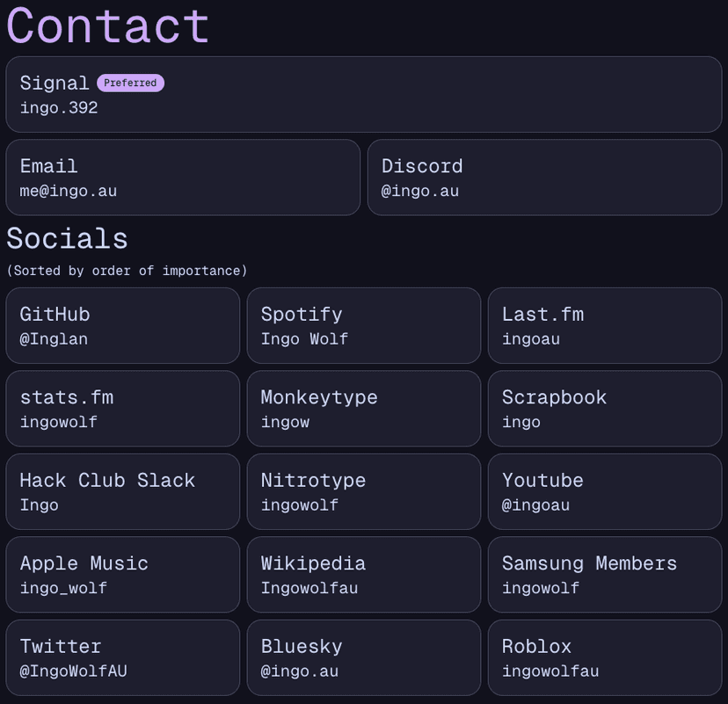Screen dimensions: 728x704
Task: Select the Apple Music profile card
Action: click(x=123, y=575)
